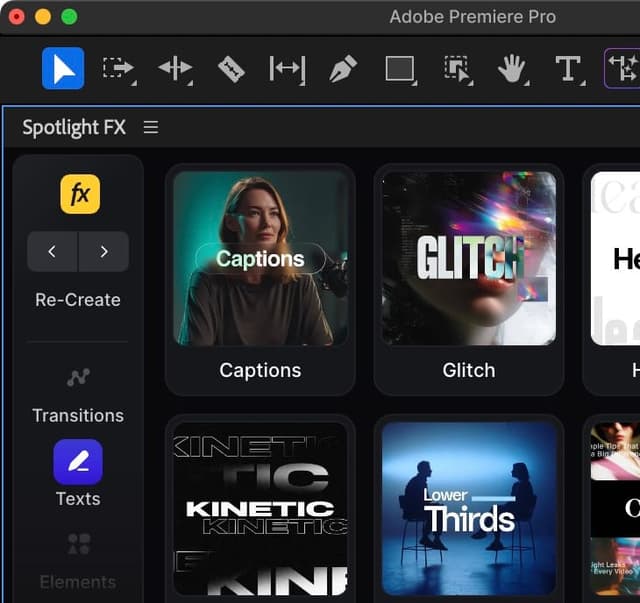Select the Slip tool

point(287,68)
